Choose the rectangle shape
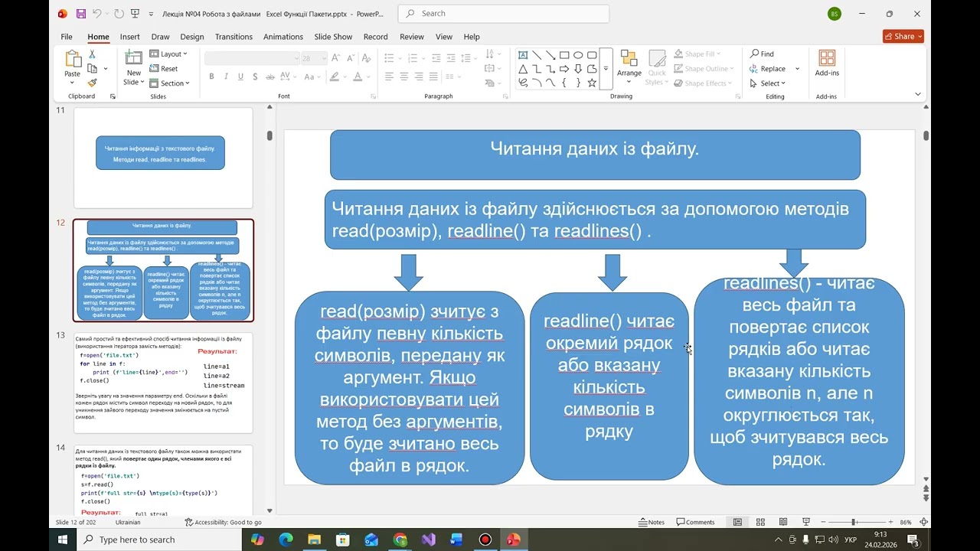The width and height of the screenshot is (980, 551). 564,55
